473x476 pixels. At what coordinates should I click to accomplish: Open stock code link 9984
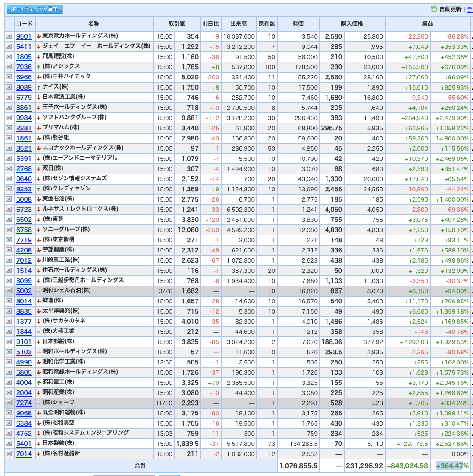24,118
